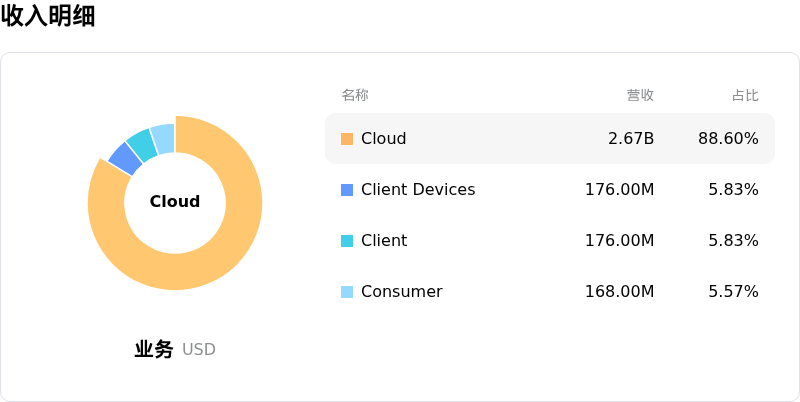Image resolution: width=800 pixels, height=402 pixels.
Task: Sort by the 名称 column header
Action: [355, 95]
